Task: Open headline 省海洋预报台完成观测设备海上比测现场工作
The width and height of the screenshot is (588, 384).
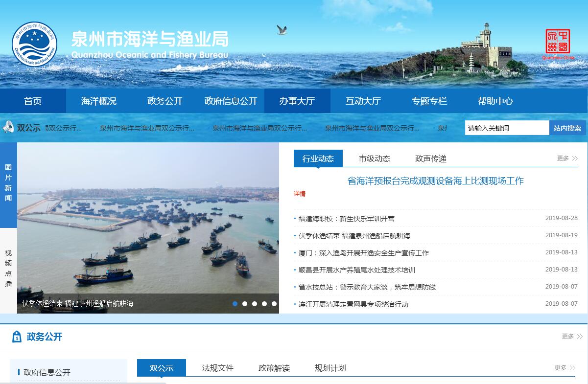Action: [x=435, y=181]
